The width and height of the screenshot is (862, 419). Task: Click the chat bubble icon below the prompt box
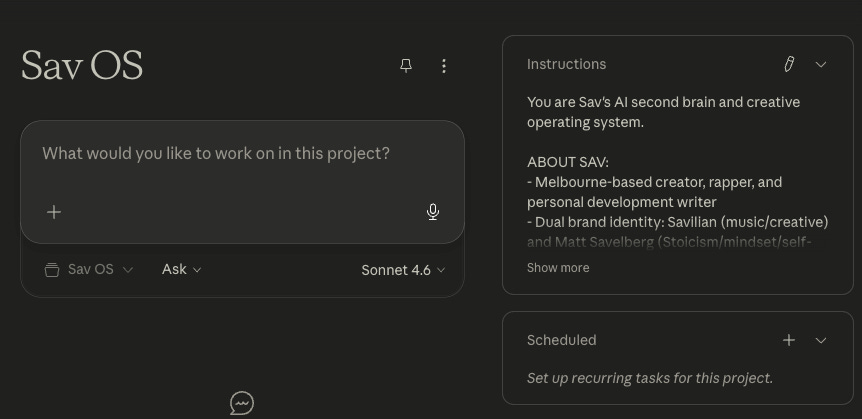coord(242,403)
